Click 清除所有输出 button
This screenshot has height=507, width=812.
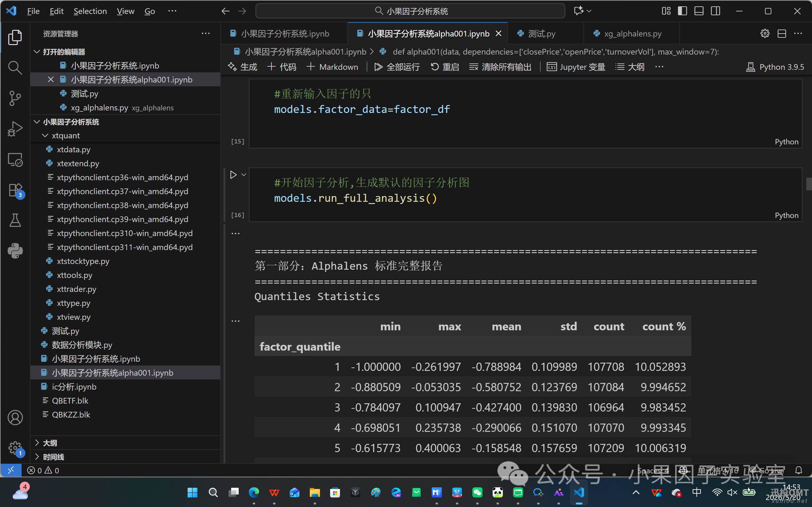500,67
